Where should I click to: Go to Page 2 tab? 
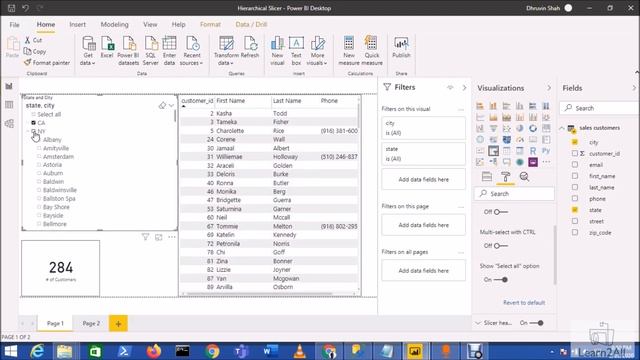[91, 323]
